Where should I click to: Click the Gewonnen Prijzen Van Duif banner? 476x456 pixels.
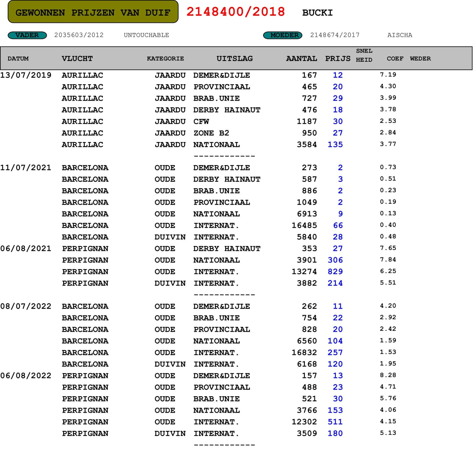click(93, 12)
